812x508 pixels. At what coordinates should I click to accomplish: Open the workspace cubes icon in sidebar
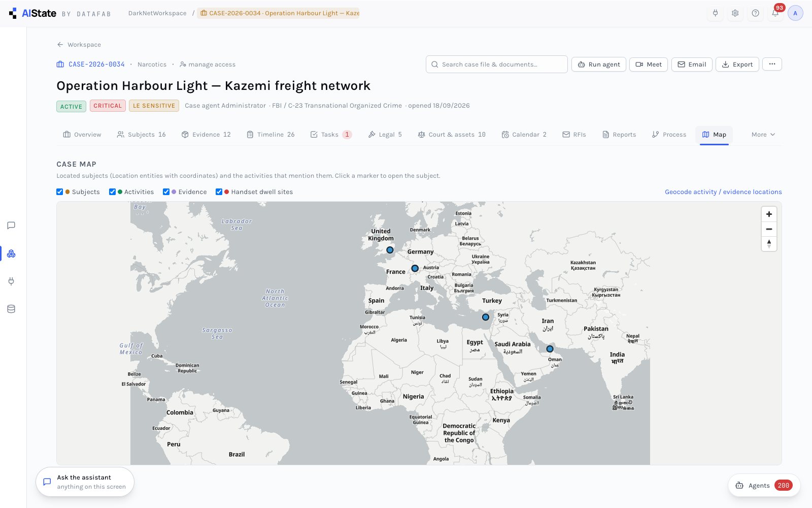[11, 253]
